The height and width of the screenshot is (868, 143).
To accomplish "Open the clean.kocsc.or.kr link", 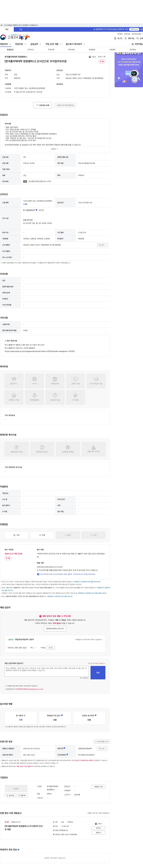I will tap(29, 689).
